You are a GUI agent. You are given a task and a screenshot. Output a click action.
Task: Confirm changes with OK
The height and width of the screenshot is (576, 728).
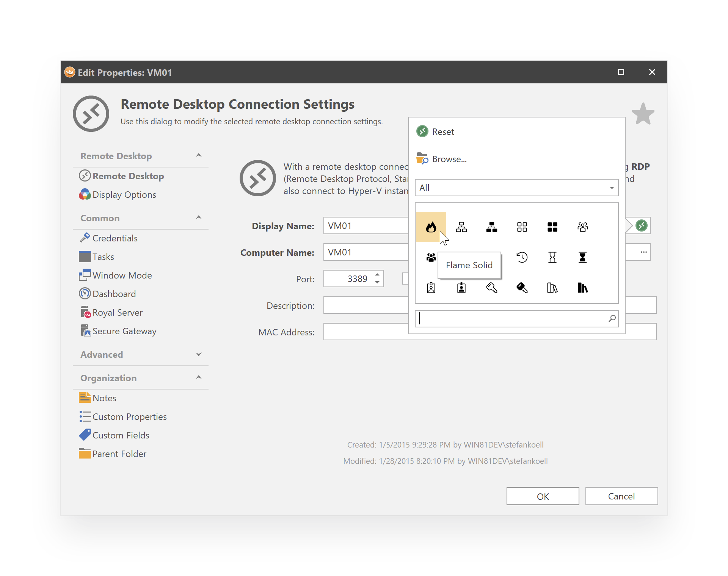[543, 496]
